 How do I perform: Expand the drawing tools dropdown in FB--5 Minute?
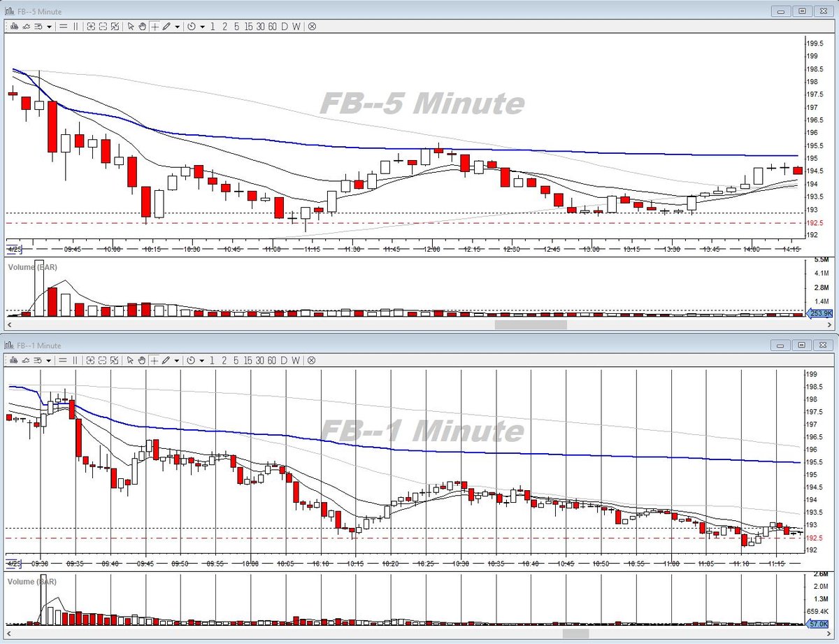point(177,27)
